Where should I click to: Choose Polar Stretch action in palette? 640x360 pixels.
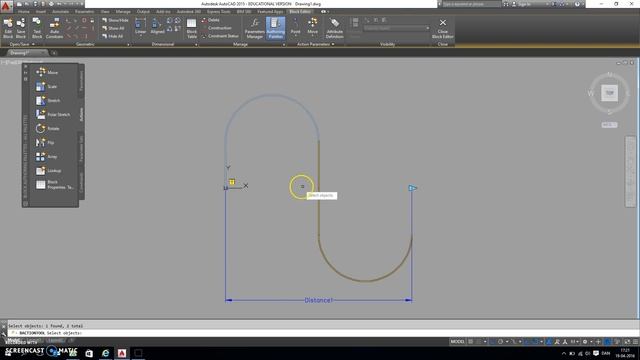tap(53, 114)
